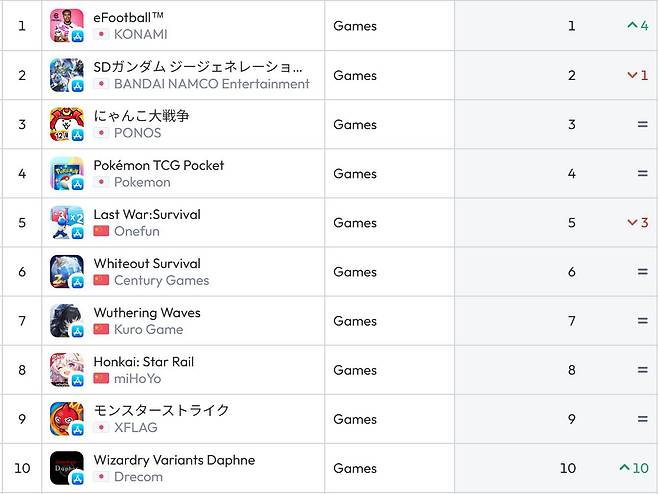Select the Japan flag beside Drecom
The height and width of the screenshot is (494, 658).
point(101,477)
